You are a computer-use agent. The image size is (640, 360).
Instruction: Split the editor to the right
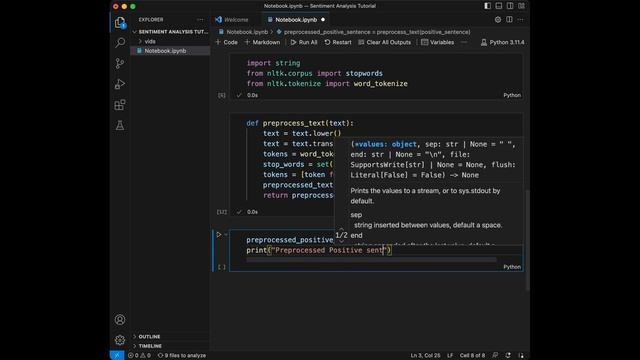509,20
